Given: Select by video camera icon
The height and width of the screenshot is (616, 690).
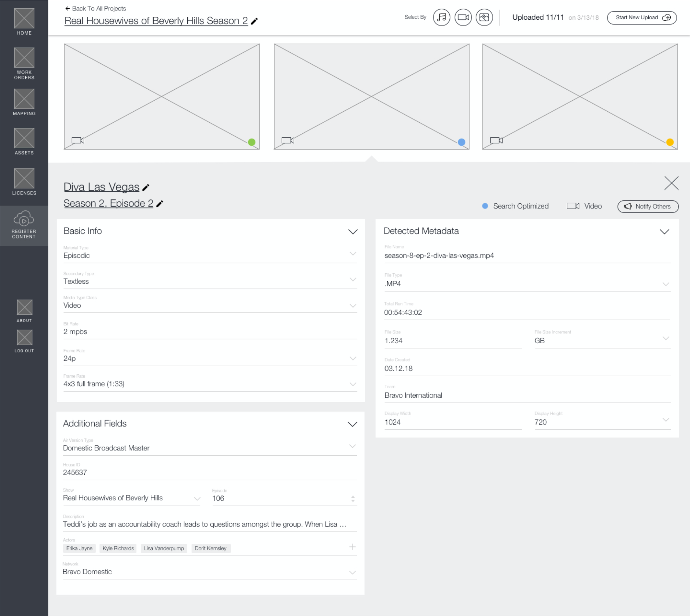Looking at the screenshot, I should pos(463,17).
